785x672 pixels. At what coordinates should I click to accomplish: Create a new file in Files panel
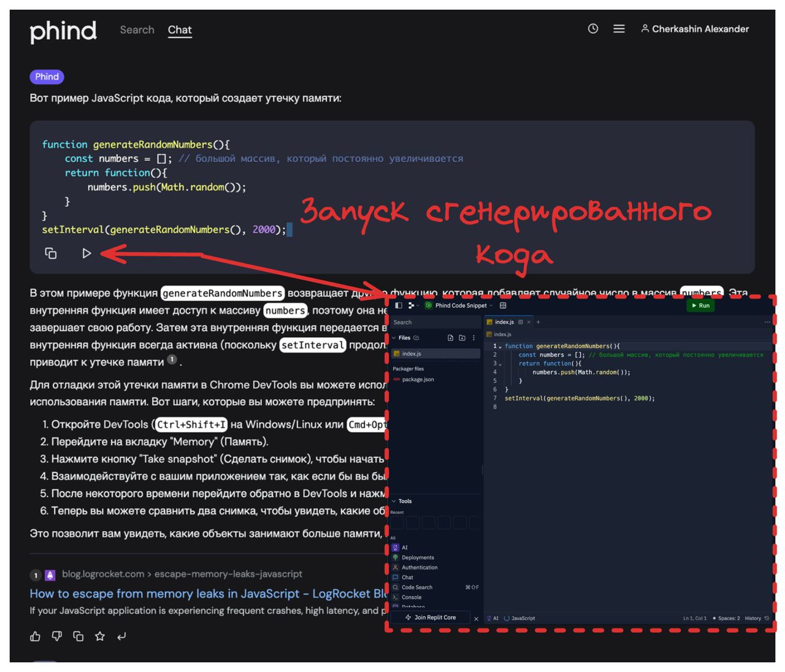(451, 338)
